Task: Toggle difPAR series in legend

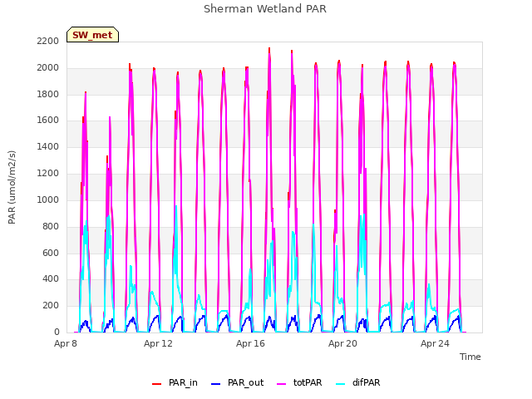Action: (x=358, y=383)
